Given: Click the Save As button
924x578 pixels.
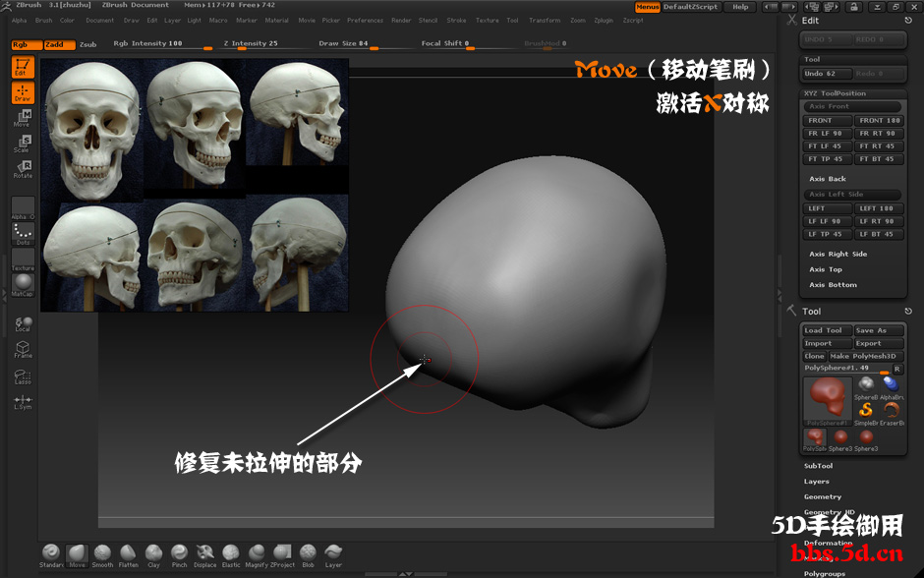Looking at the screenshot, I should point(879,330).
